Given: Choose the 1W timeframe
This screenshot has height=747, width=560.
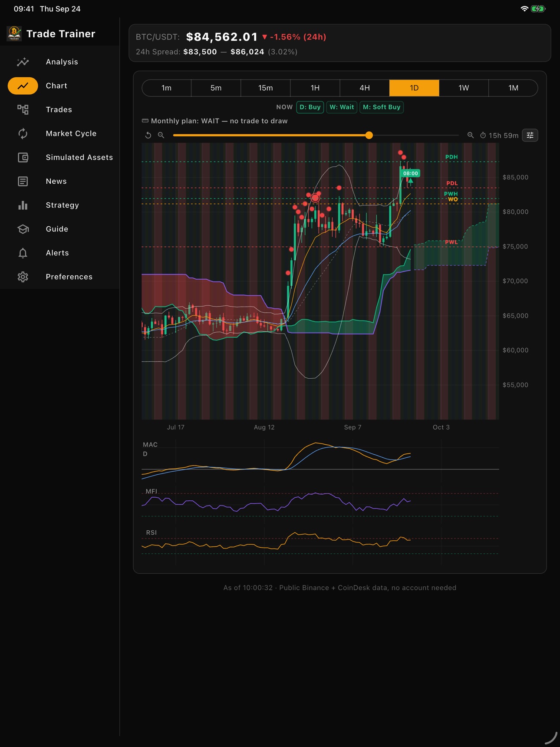Looking at the screenshot, I should [x=464, y=88].
